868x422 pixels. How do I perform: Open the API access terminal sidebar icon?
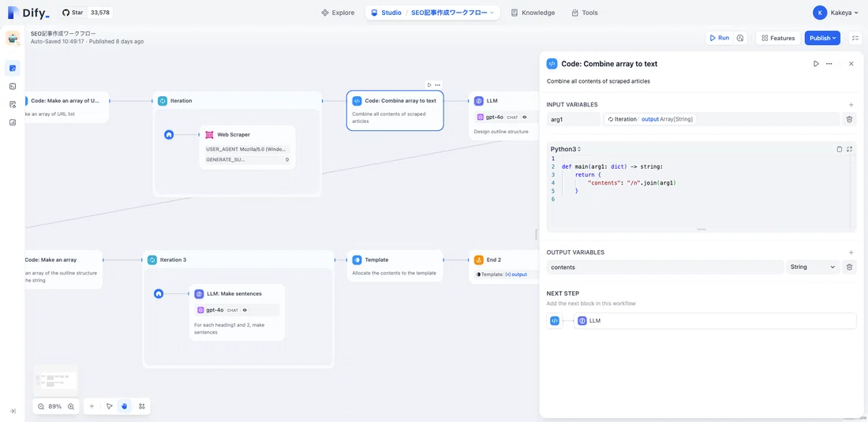tap(13, 86)
